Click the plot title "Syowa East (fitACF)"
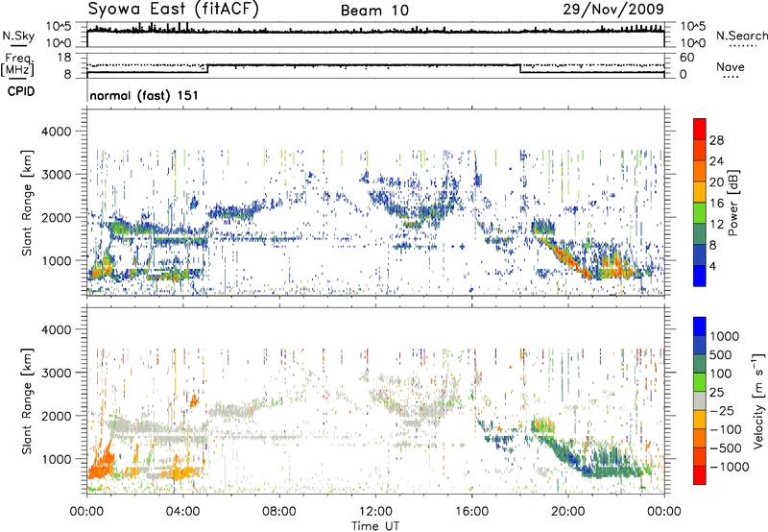768x532 pixels. 173,9
